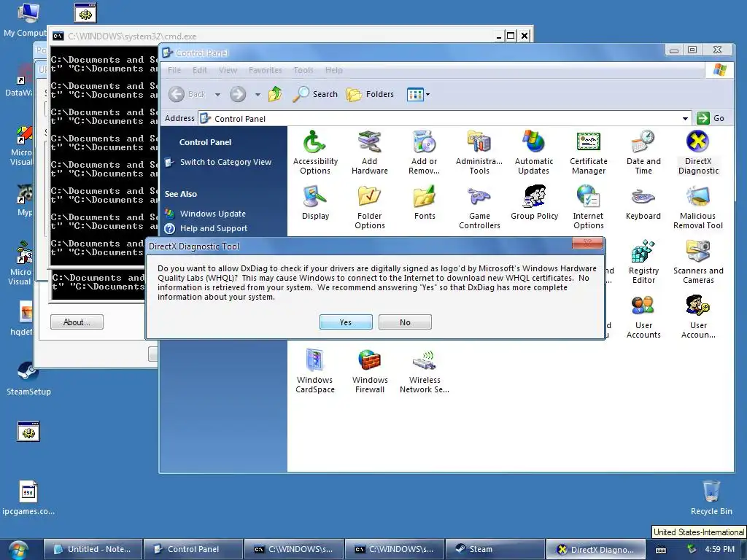Open Help and Support link

tap(214, 228)
